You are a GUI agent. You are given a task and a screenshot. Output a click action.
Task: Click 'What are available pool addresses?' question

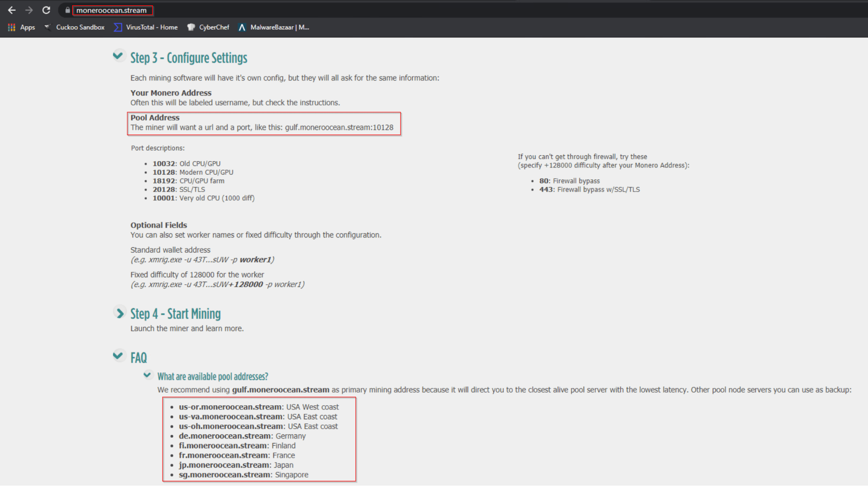click(x=213, y=376)
